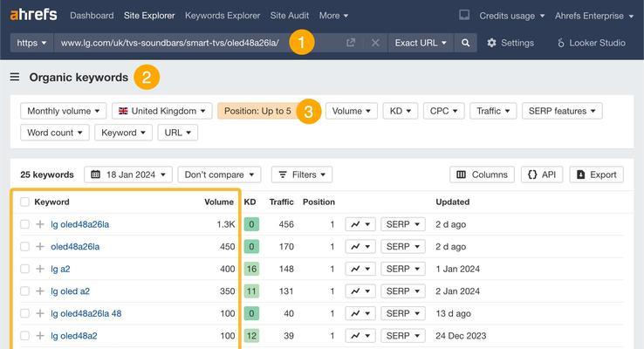Open Site Audit
Image resolution: width=644 pixels, height=349 pixels.
pos(289,16)
